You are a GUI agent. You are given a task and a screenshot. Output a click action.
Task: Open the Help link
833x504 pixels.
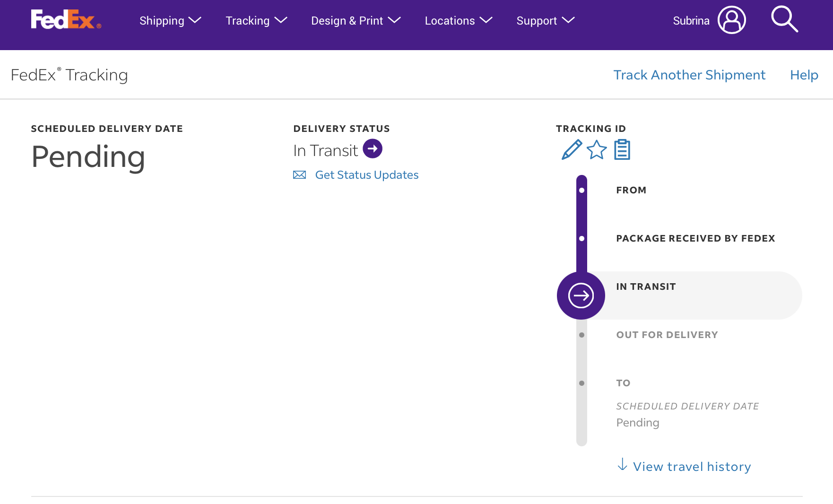pyautogui.click(x=804, y=75)
